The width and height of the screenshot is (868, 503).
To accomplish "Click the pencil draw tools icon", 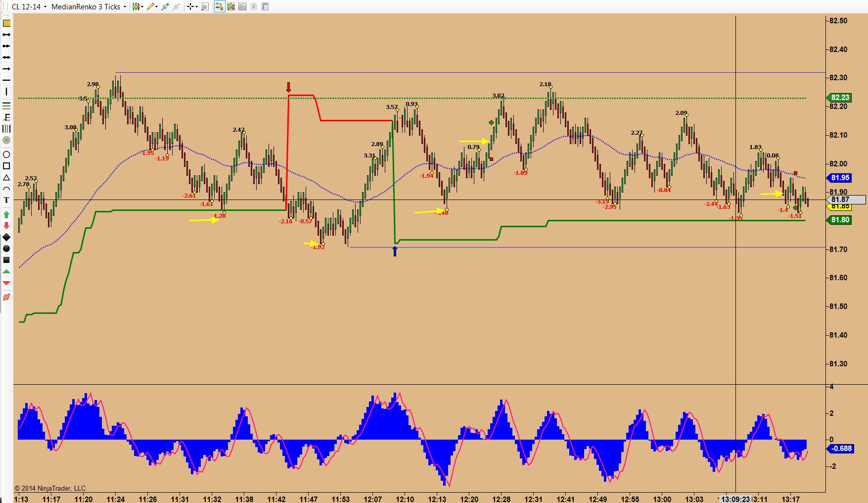I will pos(150,6).
